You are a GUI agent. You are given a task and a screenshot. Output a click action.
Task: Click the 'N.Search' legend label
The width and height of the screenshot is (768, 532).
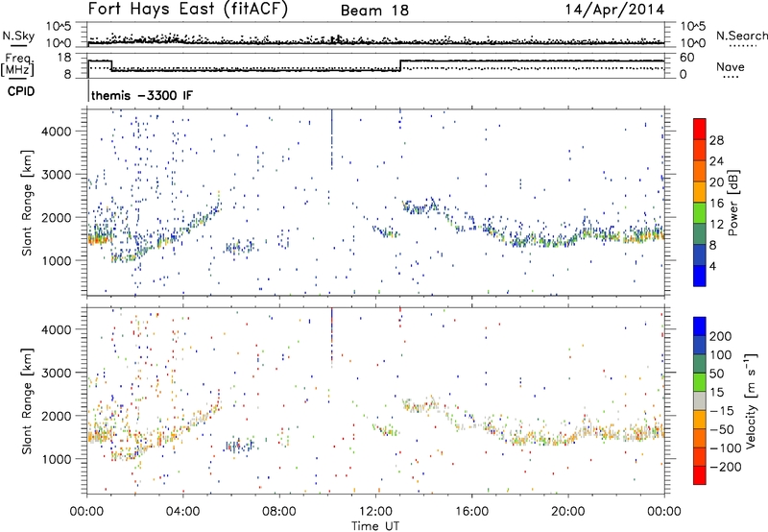(x=742, y=36)
